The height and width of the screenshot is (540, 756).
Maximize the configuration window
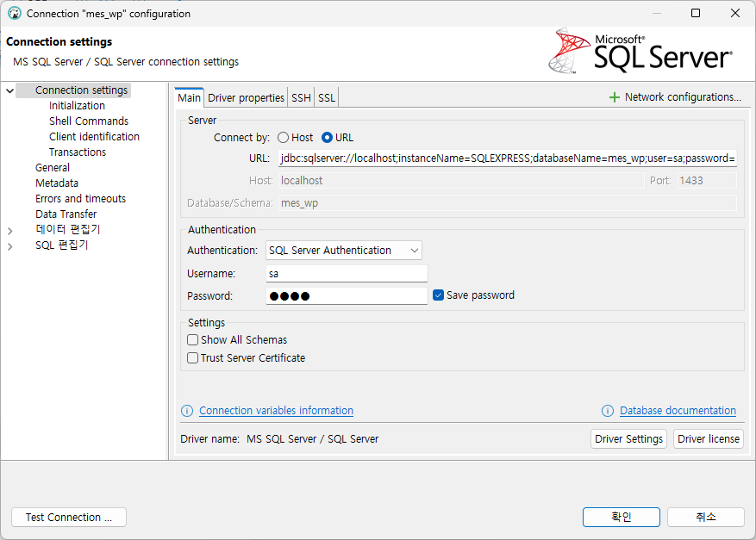(696, 13)
